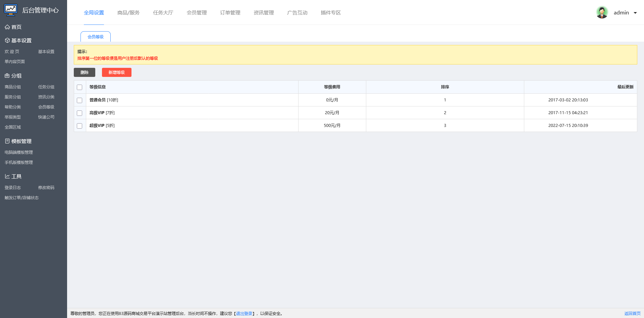
Task: Click the chart icon beside 工具
Action: (x=7, y=176)
